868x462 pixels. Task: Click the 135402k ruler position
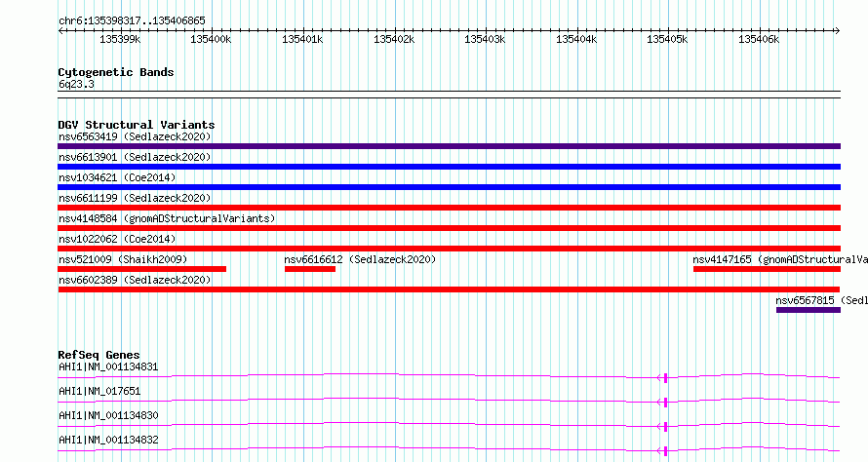(394, 39)
